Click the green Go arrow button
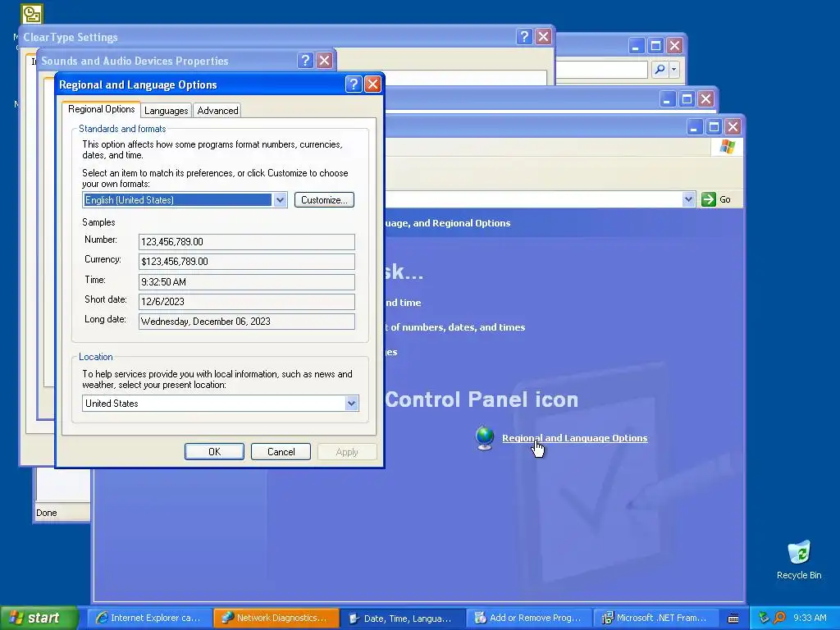This screenshot has width=840, height=630. (x=708, y=199)
